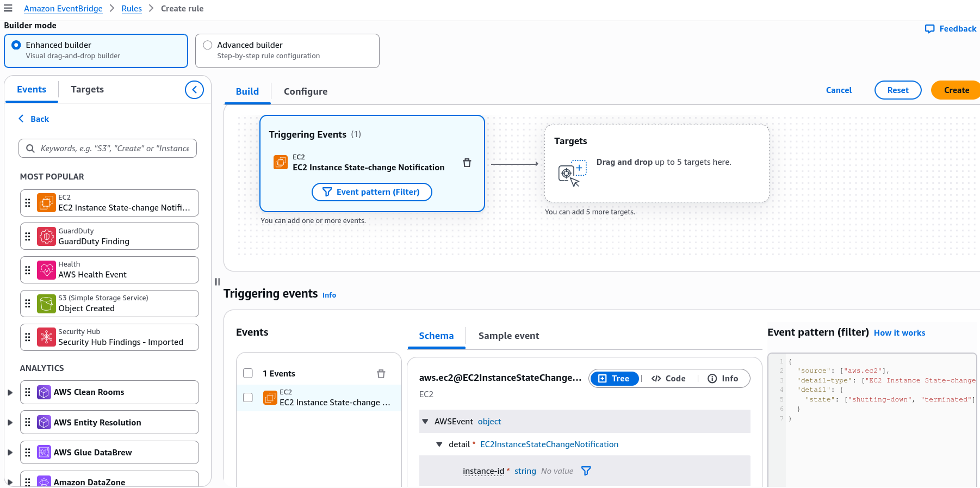Open Event pattern (Filter) button

point(372,192)
